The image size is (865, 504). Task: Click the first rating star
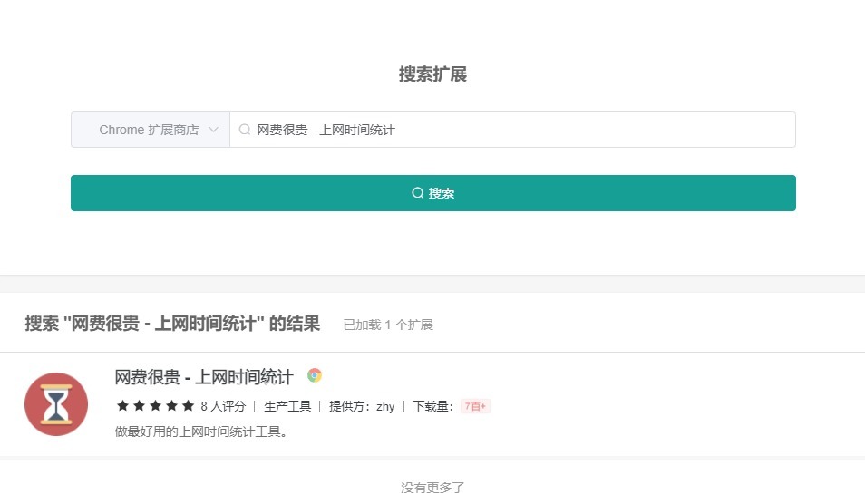[x=122, y=406]
